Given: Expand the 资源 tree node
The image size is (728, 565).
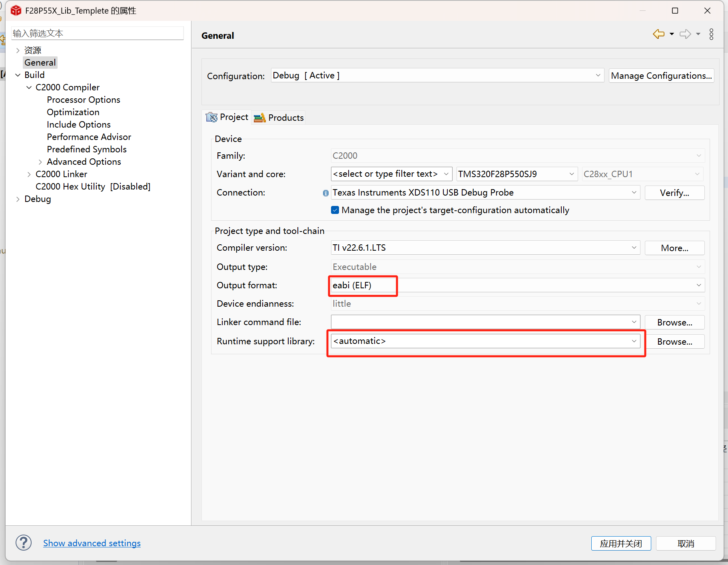Looking at the screenshot, I should [x=18, y=50].
